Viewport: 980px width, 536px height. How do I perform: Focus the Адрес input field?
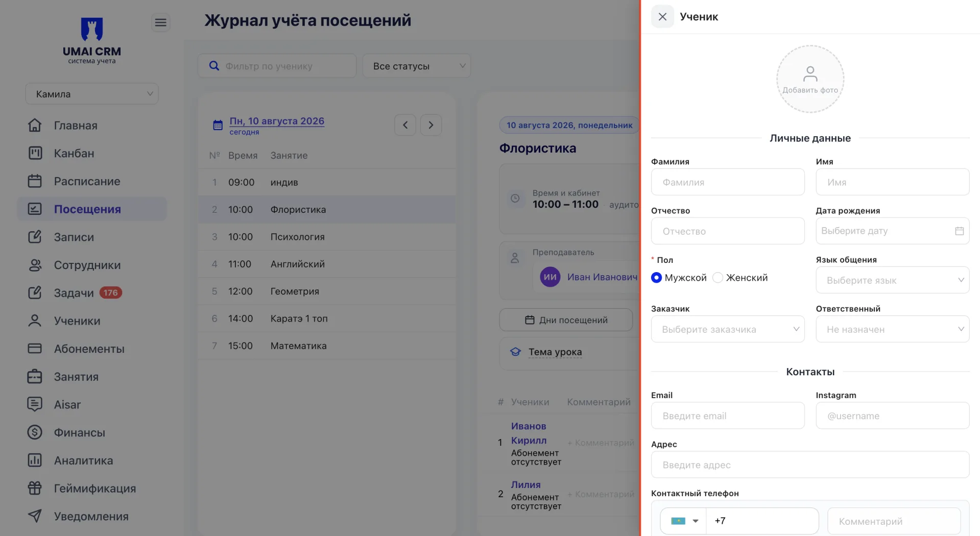tap(810, 465)
